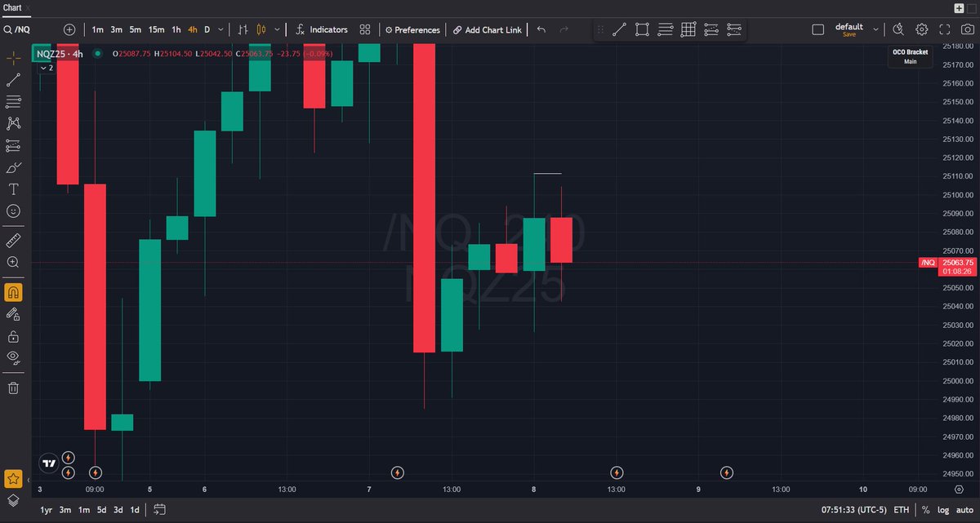Select the 1h timeframe
Screen dimensions: 980x523
tap(175, 29)
